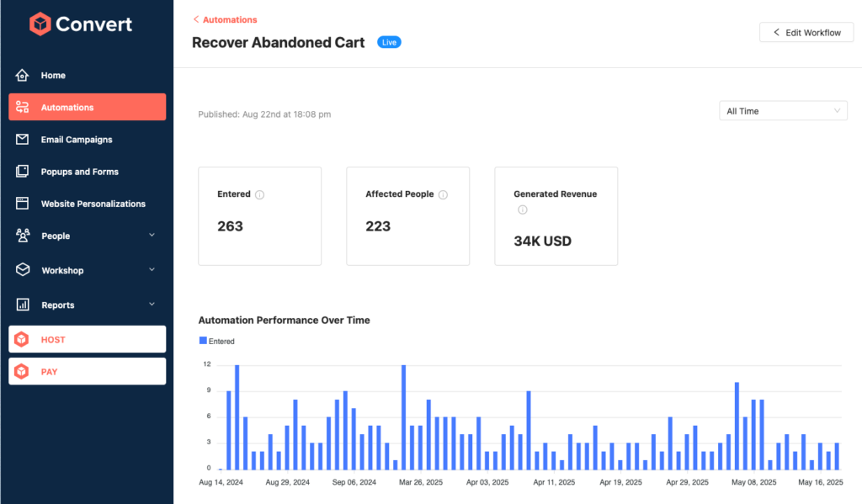Screen dimensions: 862x504
Task: Open the PAY product button
Action: click(x=88, y=372)
